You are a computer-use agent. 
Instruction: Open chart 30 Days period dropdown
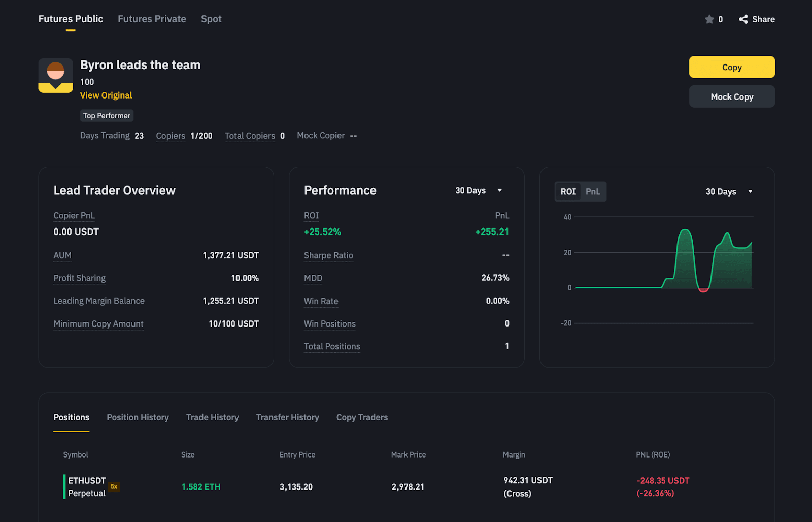[x=729, y=192]
